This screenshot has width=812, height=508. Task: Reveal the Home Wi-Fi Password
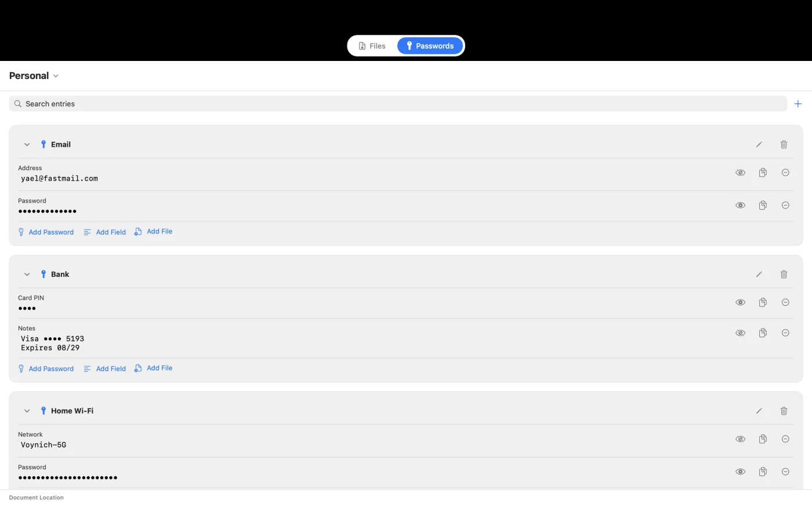(x=741, y=472)
